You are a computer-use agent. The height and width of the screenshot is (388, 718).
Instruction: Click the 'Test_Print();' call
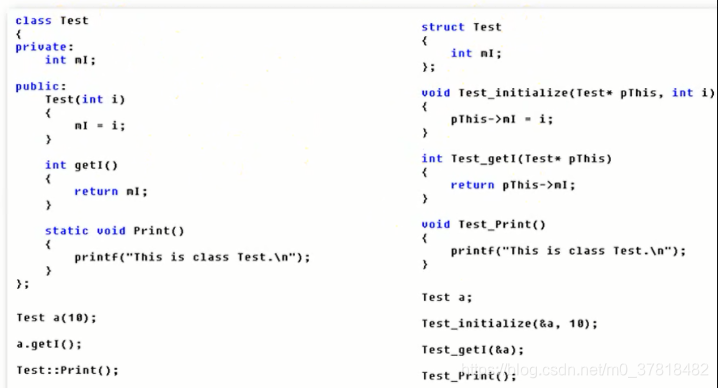(469, 376)
